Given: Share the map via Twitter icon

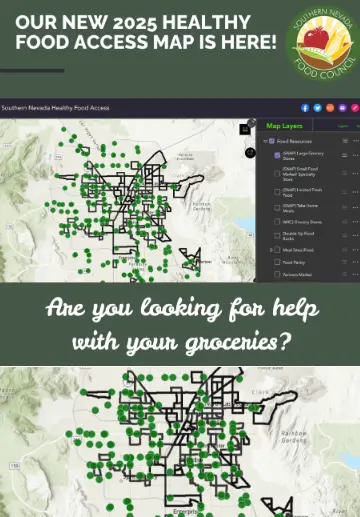Looking at the screenshot, I should click(318, 108).
